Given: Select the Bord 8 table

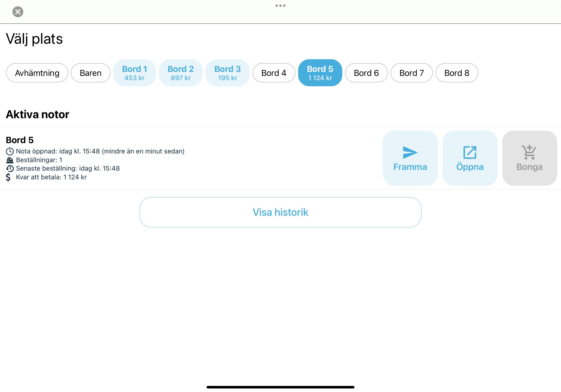Looking at the screenshot, I should 457,73.
